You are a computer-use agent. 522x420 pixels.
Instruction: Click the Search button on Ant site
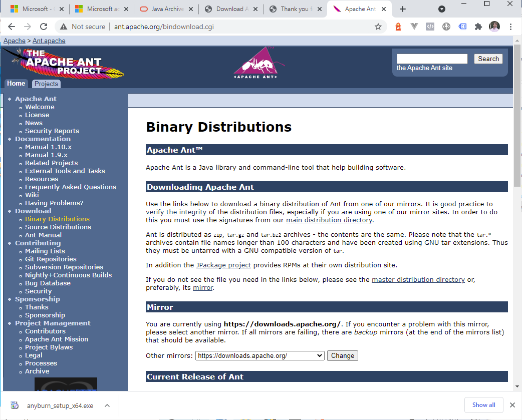(488, 59)
